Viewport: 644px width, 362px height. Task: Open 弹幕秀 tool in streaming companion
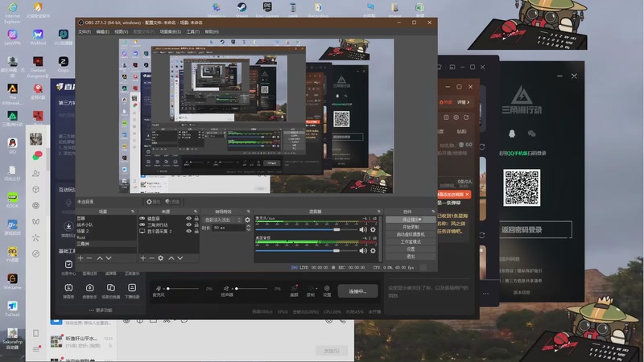point(68,290)
